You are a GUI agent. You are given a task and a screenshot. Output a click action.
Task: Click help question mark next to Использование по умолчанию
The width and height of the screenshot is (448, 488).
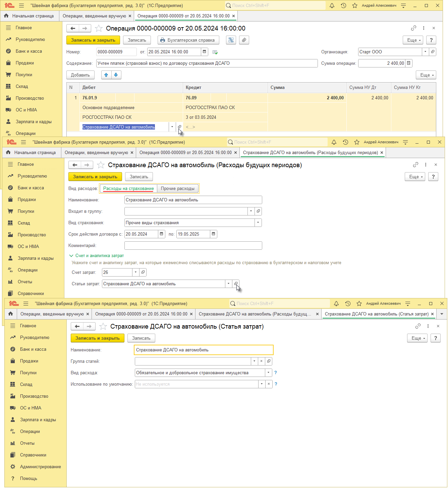[x=276, y=384]
